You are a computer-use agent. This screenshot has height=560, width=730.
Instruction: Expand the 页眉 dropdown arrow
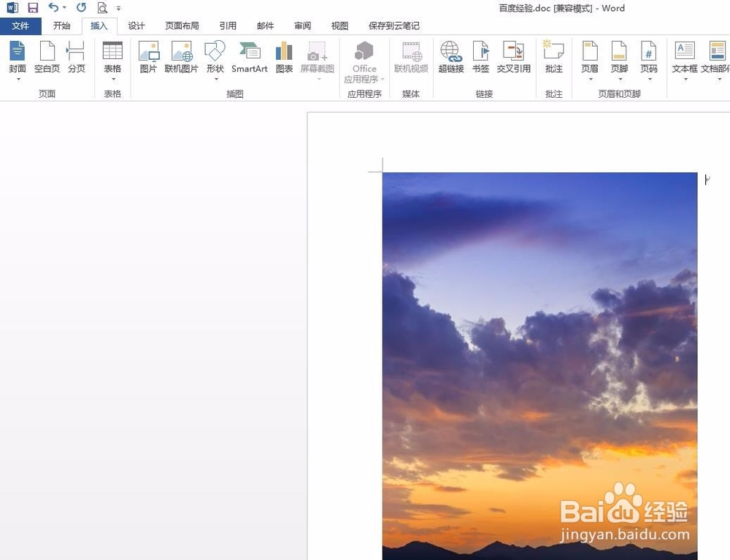pos(591,79)
